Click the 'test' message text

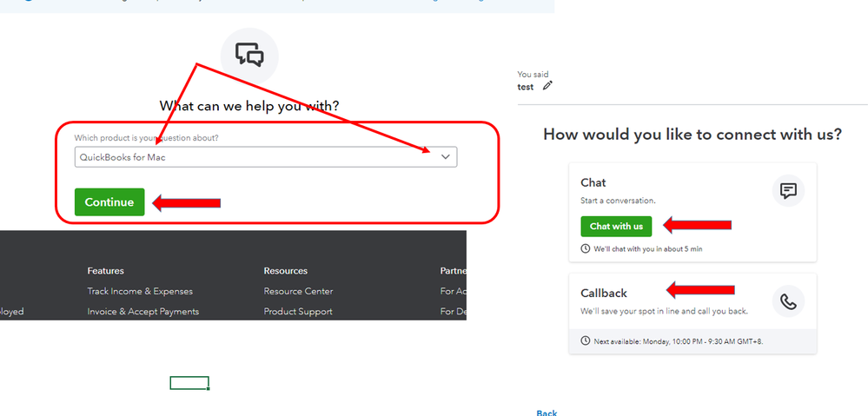[526, 87]
